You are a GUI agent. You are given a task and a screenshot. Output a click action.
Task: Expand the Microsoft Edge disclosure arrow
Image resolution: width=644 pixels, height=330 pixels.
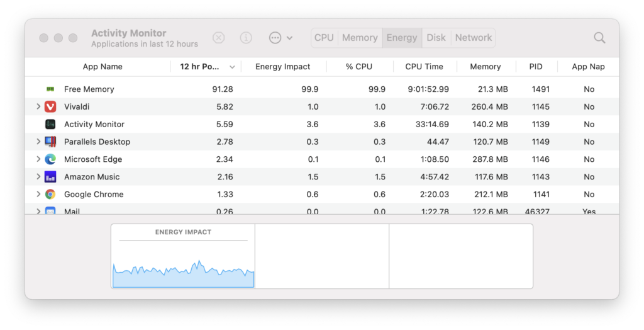point(38,159)
